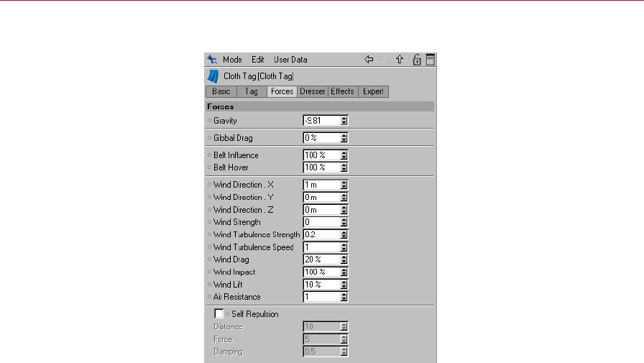Image resolution: width=644 pixels, height=363 pixels.
Task: Click the Gravity value stepper arrows
Action: point(344,121)
